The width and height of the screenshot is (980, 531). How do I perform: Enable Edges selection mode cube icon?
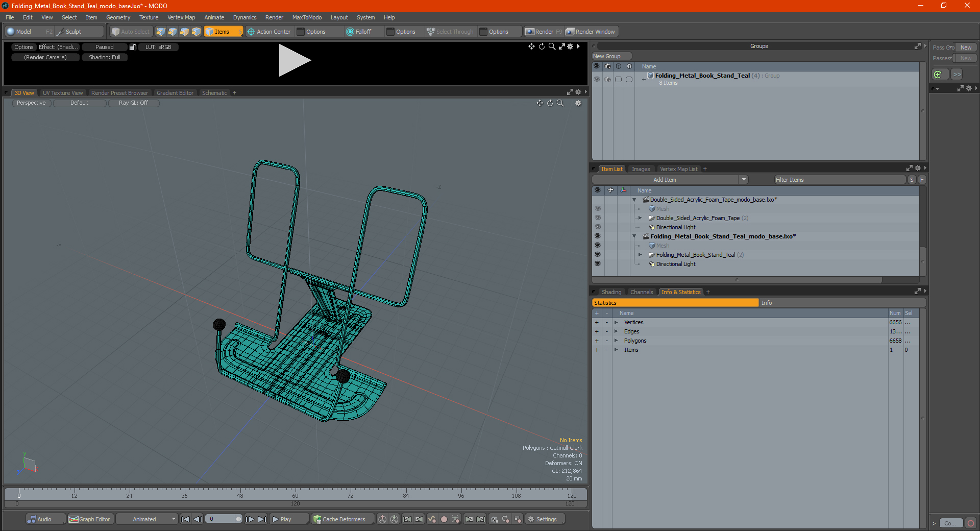(x=173, y=32)
